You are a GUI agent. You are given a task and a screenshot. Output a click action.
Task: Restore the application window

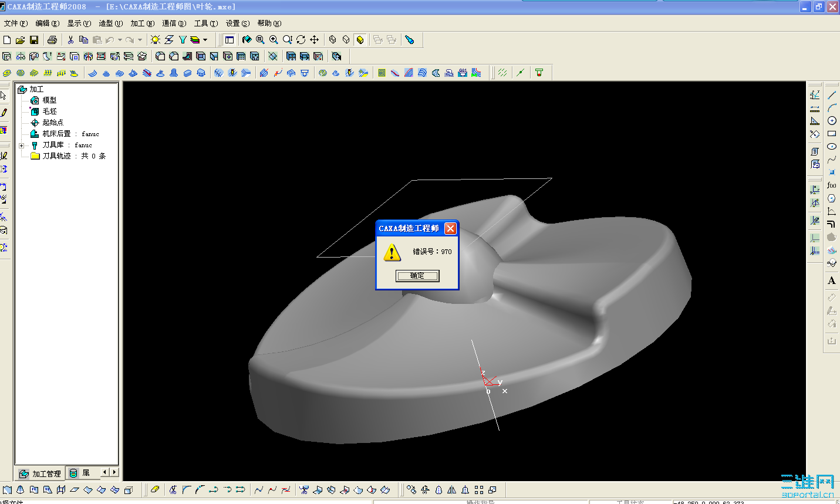pos(819,7)
